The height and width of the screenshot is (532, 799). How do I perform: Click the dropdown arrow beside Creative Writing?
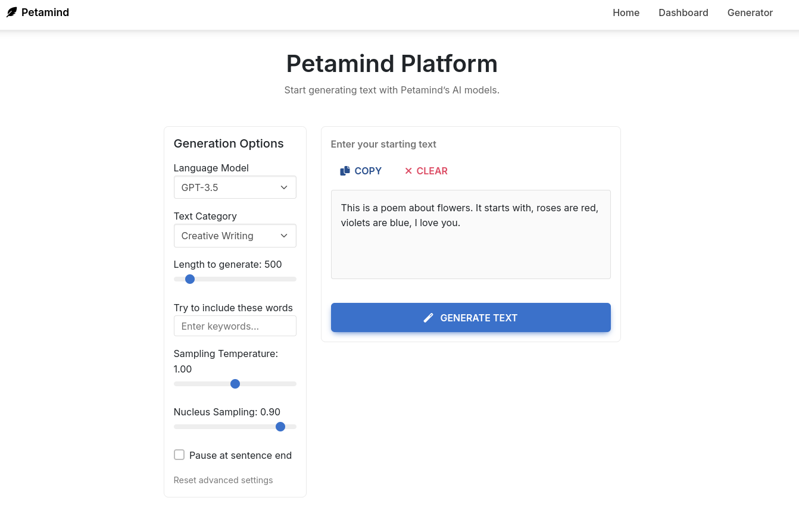click(x=284, y=236)
